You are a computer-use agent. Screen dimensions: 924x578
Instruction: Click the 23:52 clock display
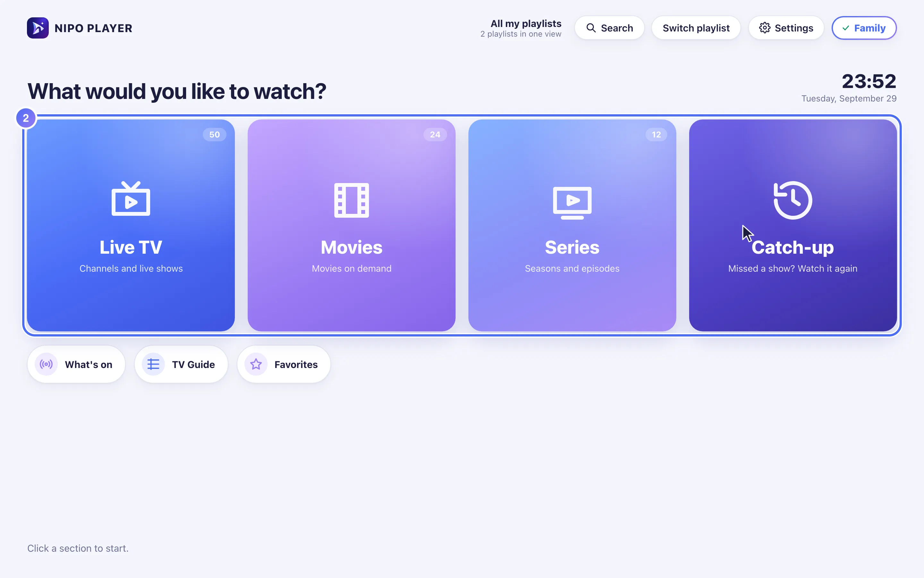pyautogui.click(x=869, y=81)
